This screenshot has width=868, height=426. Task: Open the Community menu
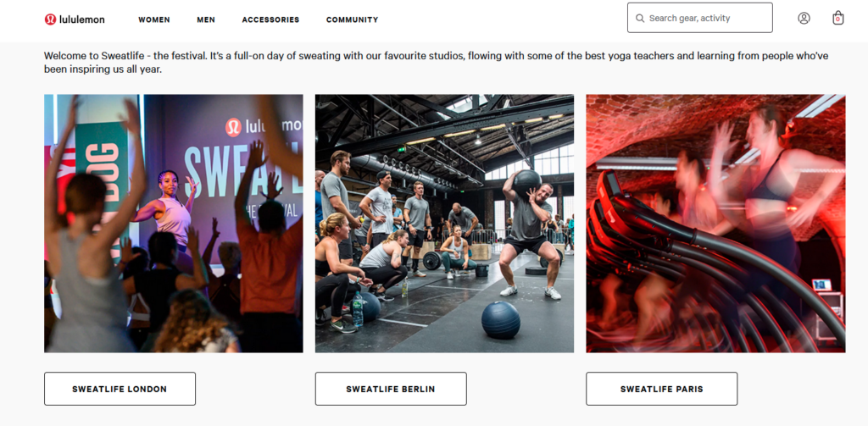click(352, 19)
